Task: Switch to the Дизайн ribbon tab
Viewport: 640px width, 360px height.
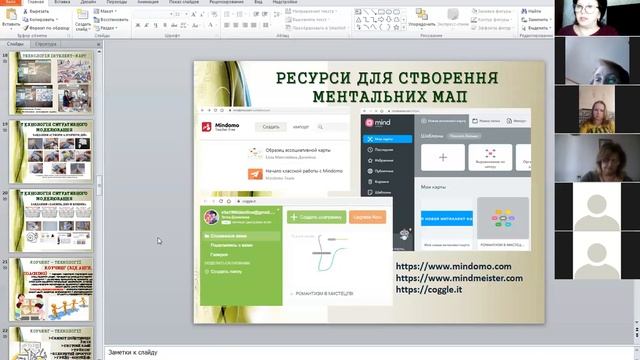Action: pyautogui.click(x=89, y=2)
